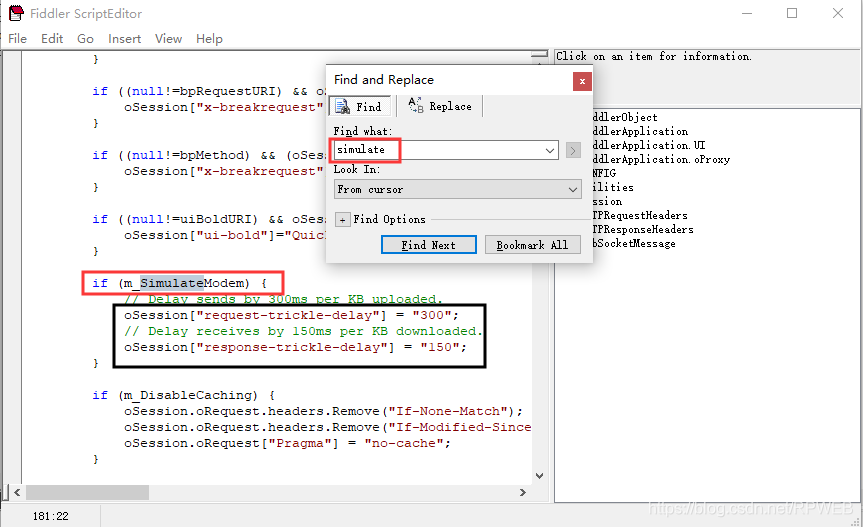The height and width of the screenshot is (527, 863).
Task: Click the vertical scrollbar down arrow
Action: [539, 476]
